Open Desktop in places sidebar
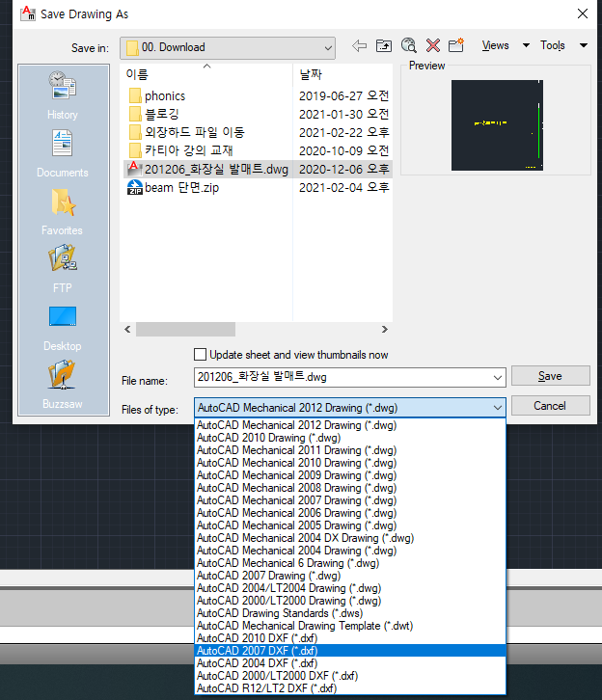Screen dimensions: 602x700 [63, 328]
